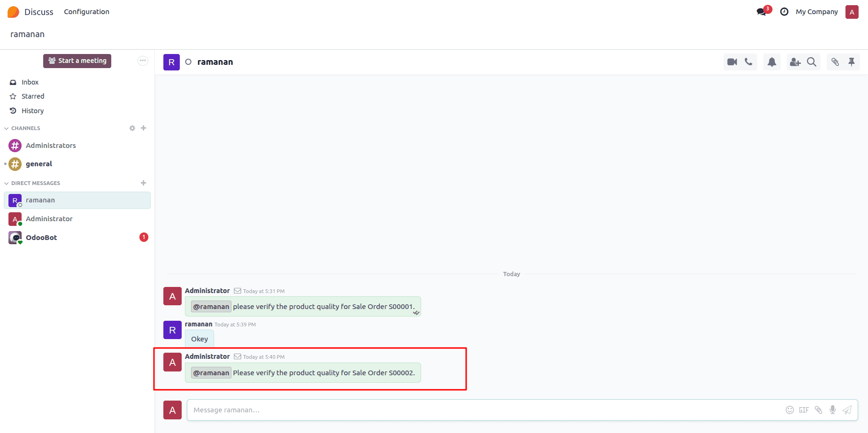Open messages via chat bubble icon
Screen dimensions: 868x433
click(x=761, y=11)
